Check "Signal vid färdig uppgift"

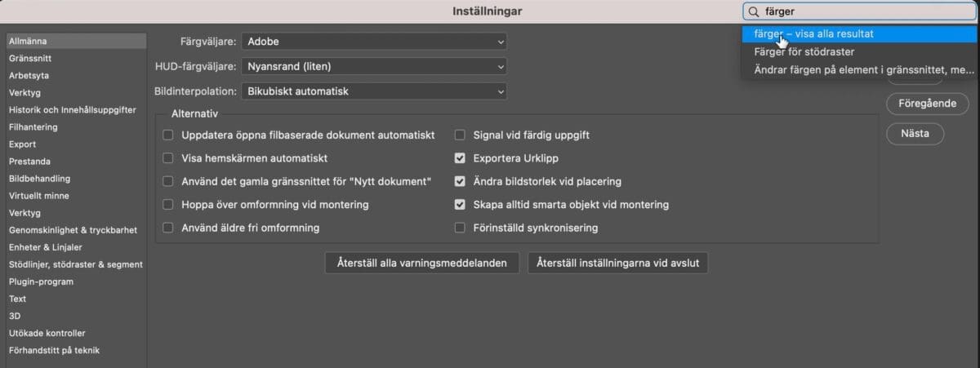pos(460,135)
